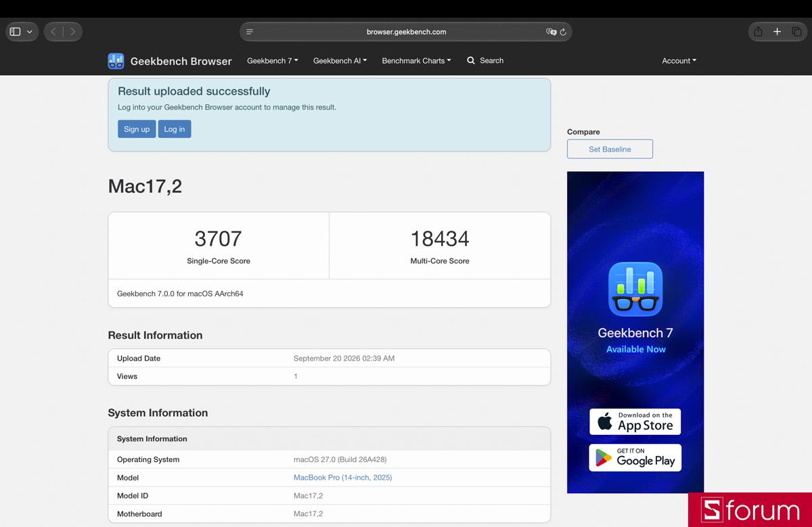This screenshot has height=527, width=812.
Task: Expand the Geekbench 7 menu
Action: tap(273, 61)
